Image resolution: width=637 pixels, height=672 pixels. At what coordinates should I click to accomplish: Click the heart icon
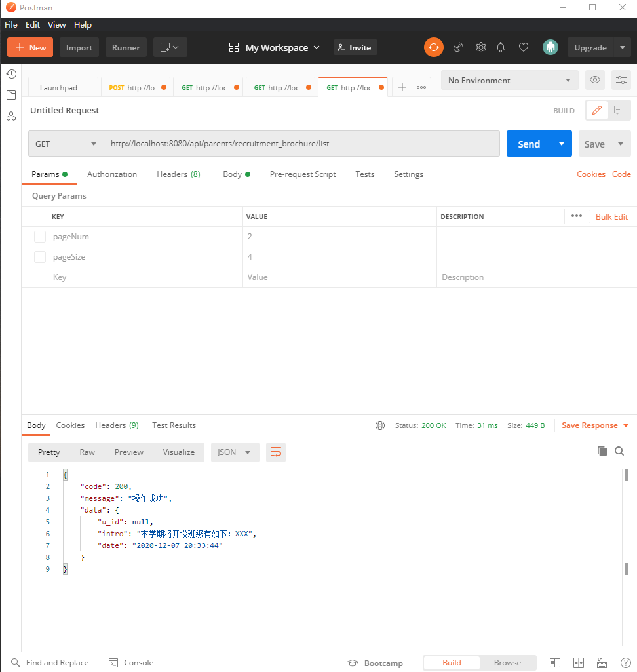(524, 47)
